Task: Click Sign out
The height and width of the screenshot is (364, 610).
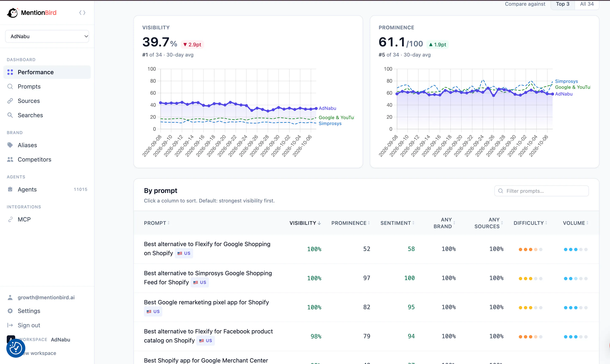Action: click(x=29, y=325)
